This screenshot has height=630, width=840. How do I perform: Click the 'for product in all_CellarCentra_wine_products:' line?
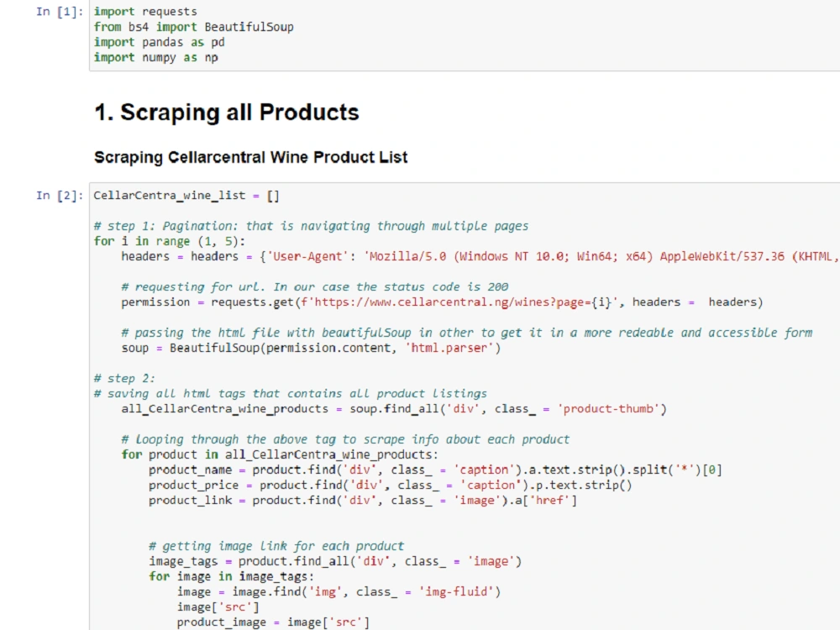[x=280, y=454]
